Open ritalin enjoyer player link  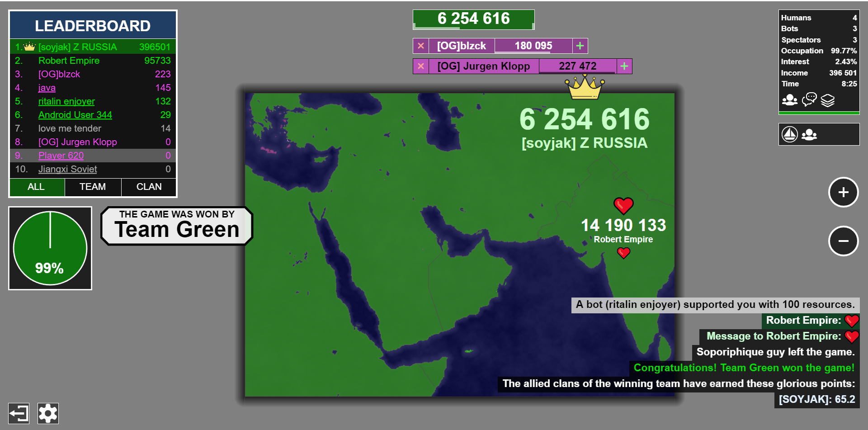(x=66, y=101)
